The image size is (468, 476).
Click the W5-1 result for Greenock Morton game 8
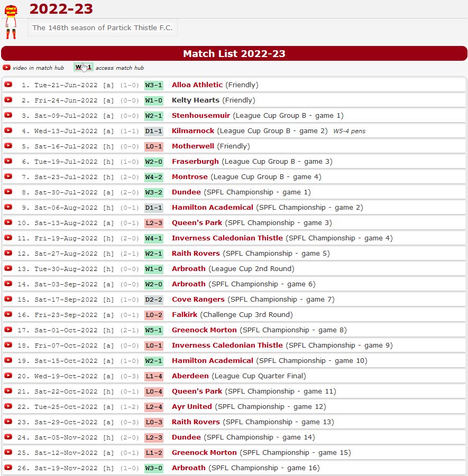click(154, 330)
